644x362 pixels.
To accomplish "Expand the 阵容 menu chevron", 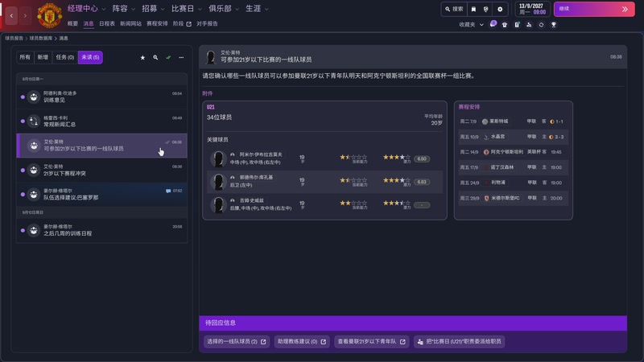I will pos(133,9).
